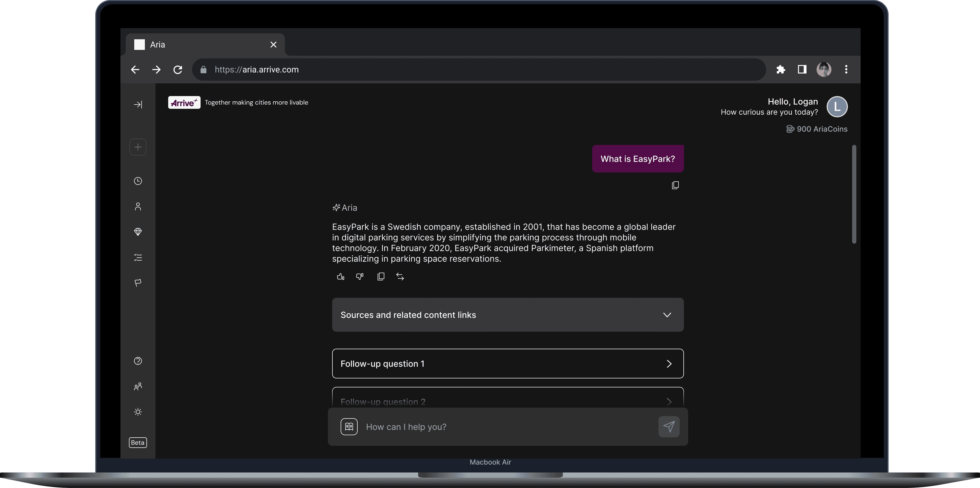980x488 pixels.
Task: Copy Aria's response text
Action: (x=380, y=277)
